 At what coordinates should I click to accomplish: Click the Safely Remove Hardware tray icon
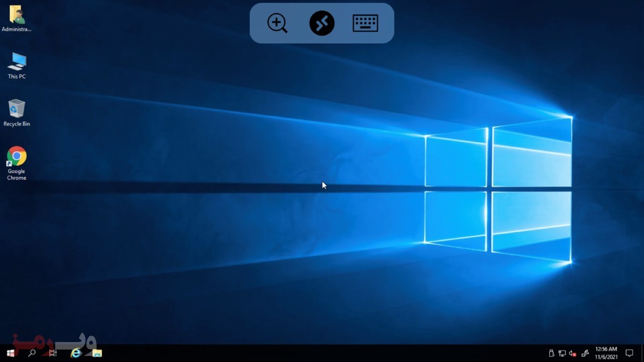click(552, 353)
